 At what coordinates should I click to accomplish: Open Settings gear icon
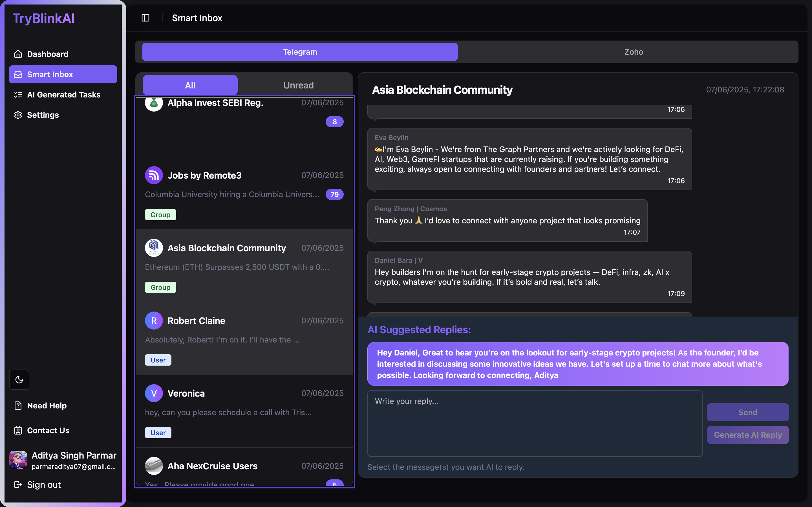coord(18,115)
